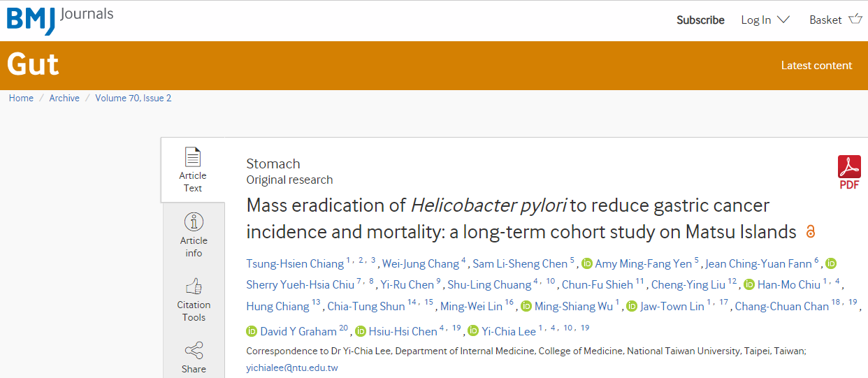Click the Citation Tools thumbs-up icon
Viewport: 868px width, 378px height.
(194, 286)
